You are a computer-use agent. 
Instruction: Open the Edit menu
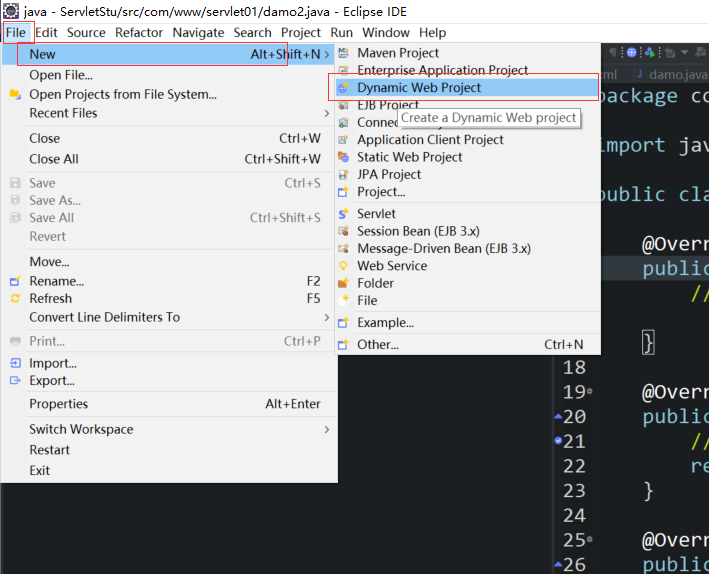46,33
